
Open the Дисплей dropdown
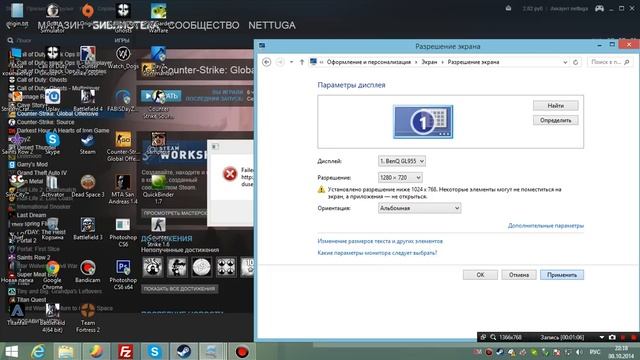coord(402,161)
